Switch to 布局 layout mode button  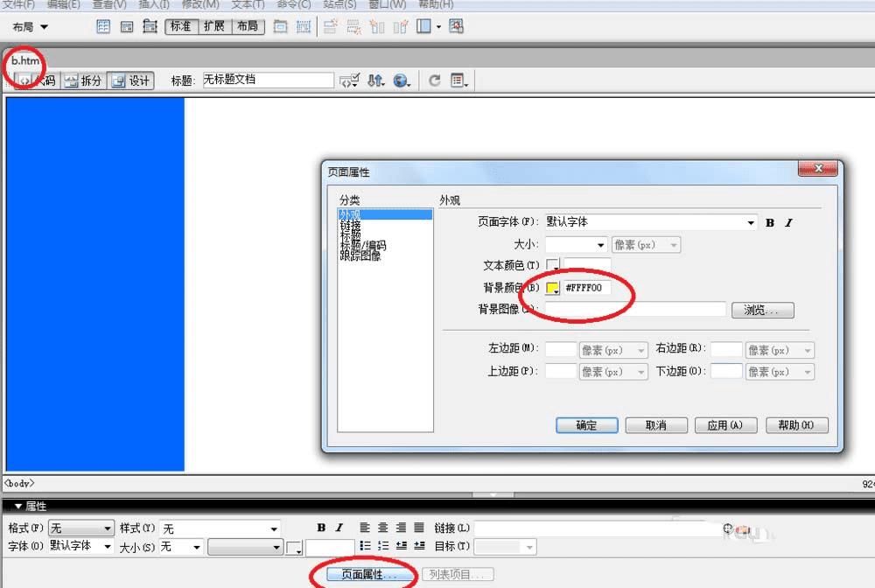click(x=248, y=26)
